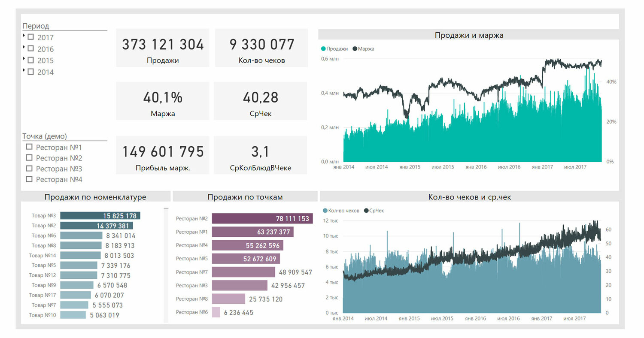
Task: Select the Товар №14 bar
Action: coord(80,255)
